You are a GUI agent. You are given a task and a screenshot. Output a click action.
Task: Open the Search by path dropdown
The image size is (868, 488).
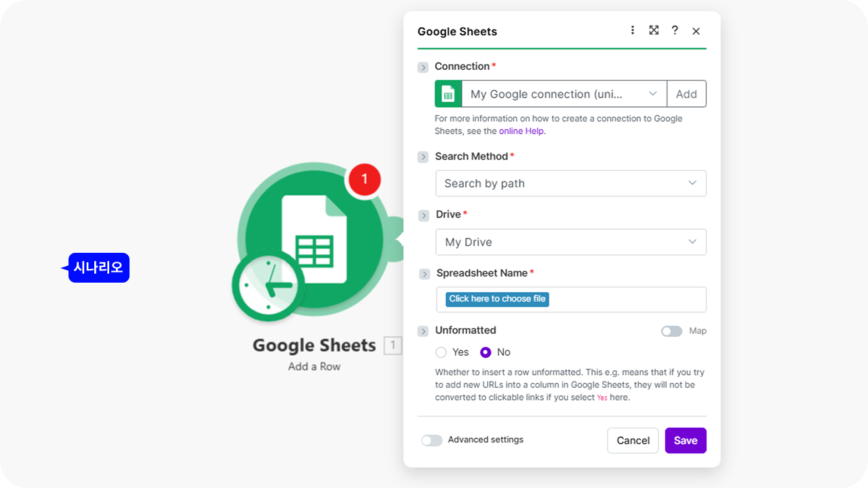pyautogui.click(x=571, y=183)
